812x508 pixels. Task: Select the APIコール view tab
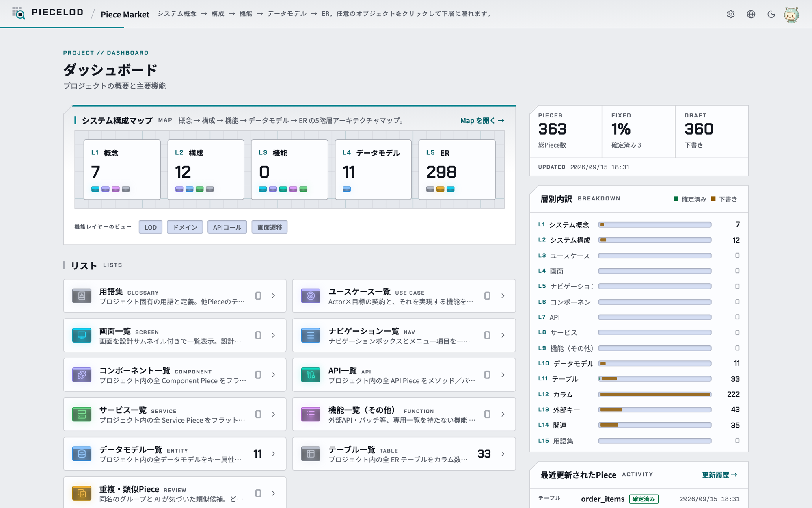(x=227, y=227)
